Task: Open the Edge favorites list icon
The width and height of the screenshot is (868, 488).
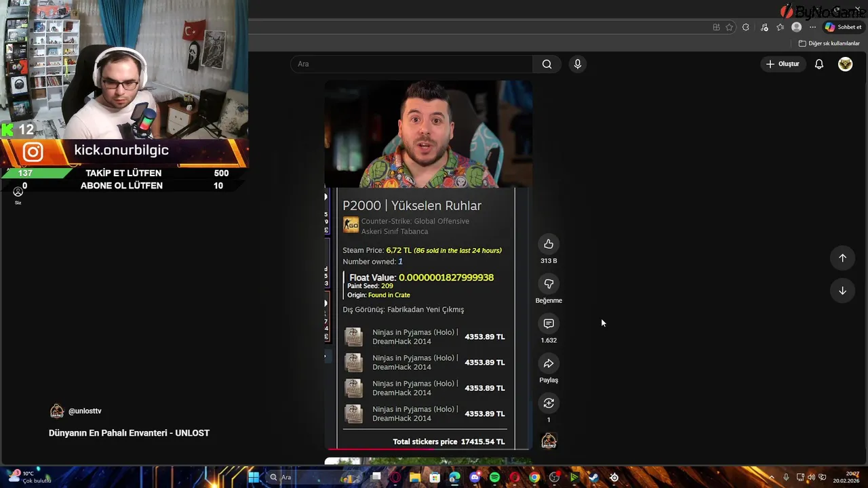Action: pos(780,27)
